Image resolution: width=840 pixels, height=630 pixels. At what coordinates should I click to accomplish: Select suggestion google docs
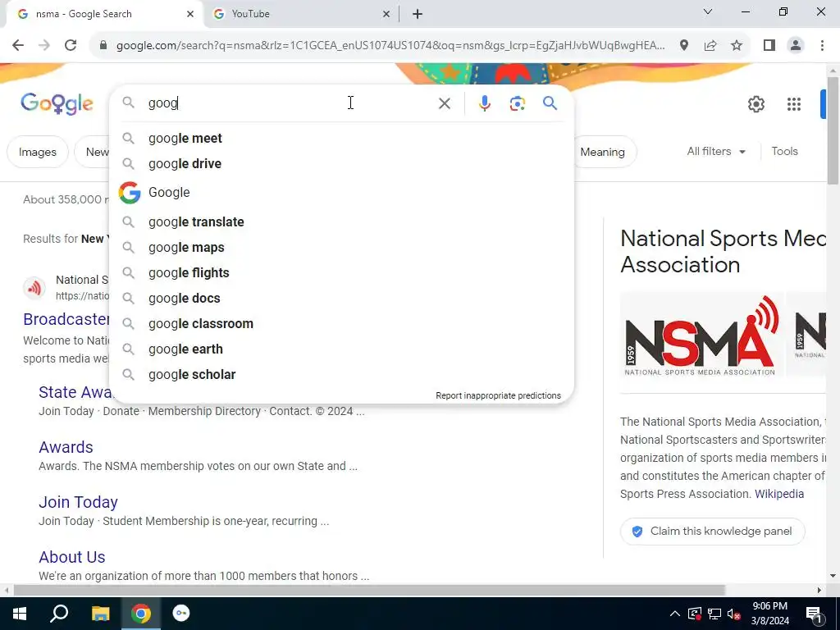340,299
